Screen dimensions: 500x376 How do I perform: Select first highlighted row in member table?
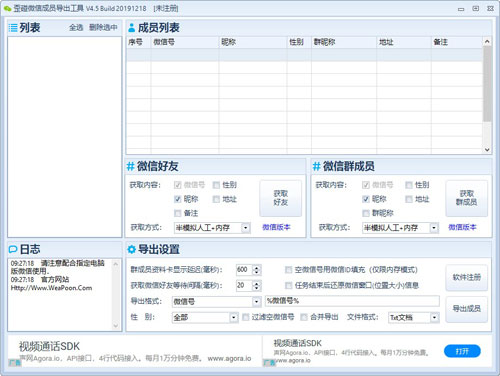pos(304,55)
